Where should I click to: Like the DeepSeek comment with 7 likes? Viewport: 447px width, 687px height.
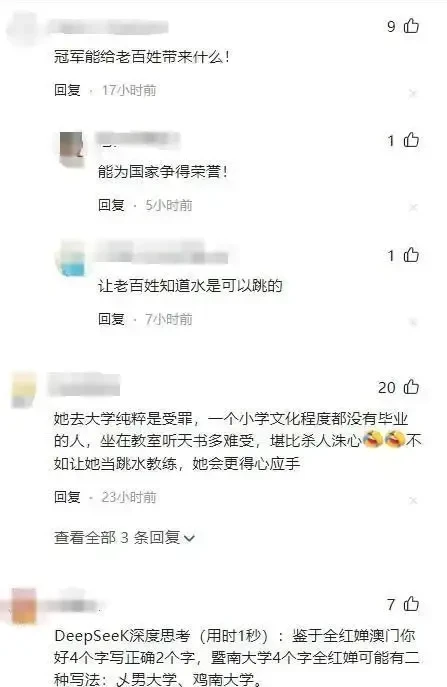(411, 604)
